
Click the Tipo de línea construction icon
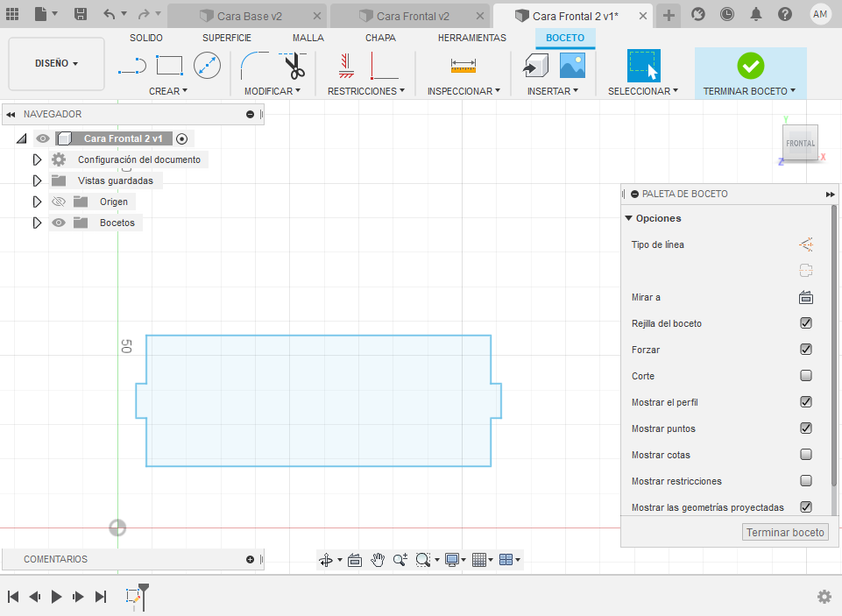(806, 244)
